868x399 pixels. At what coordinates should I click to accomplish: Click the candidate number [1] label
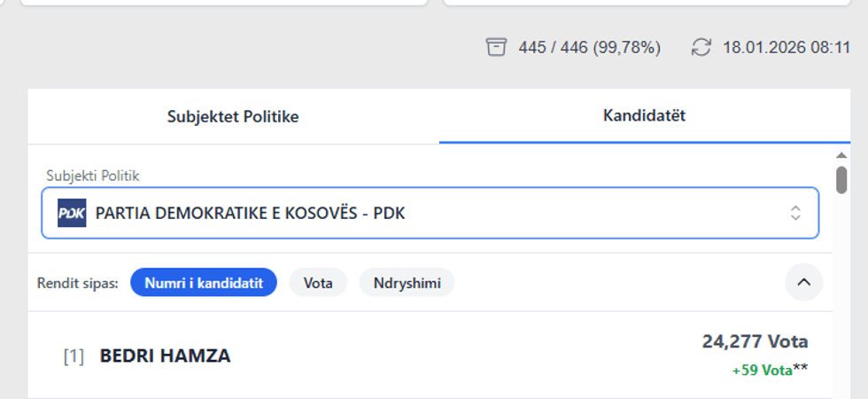tap(74, 356)
